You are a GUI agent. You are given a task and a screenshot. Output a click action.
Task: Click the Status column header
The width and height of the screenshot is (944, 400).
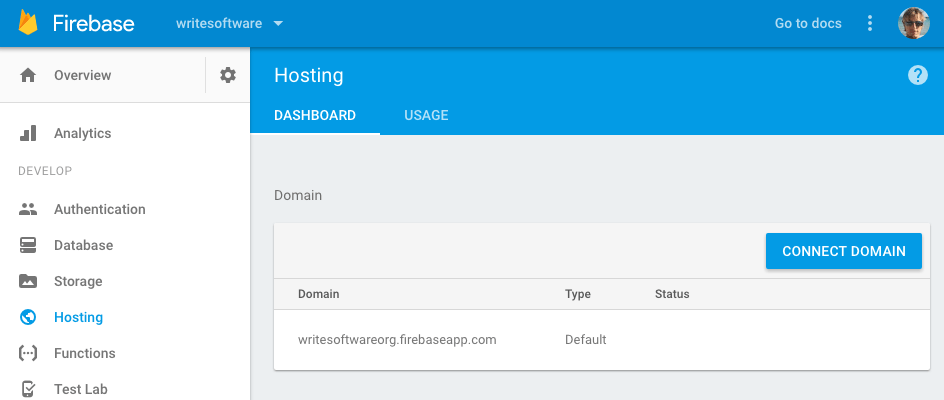point(672,295)
